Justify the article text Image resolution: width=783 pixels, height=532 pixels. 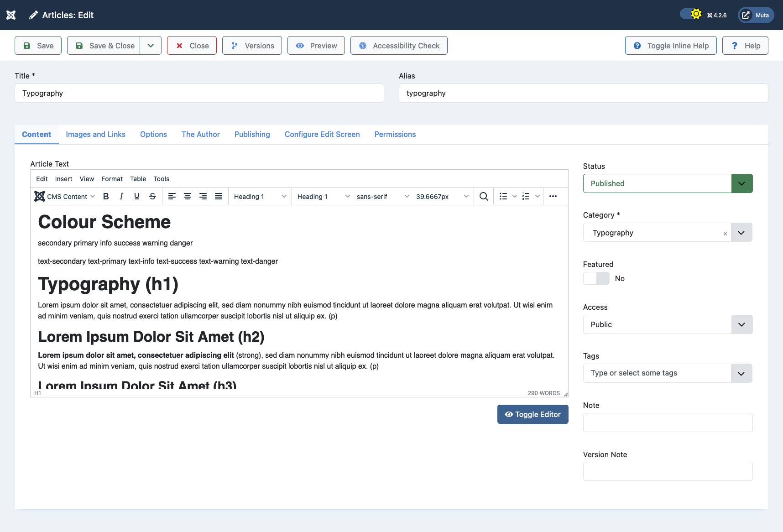[x=219, y=196]
